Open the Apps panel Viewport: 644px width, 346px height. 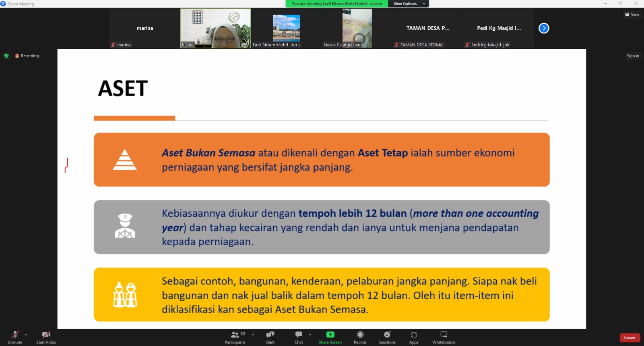(x=414, y=337)
